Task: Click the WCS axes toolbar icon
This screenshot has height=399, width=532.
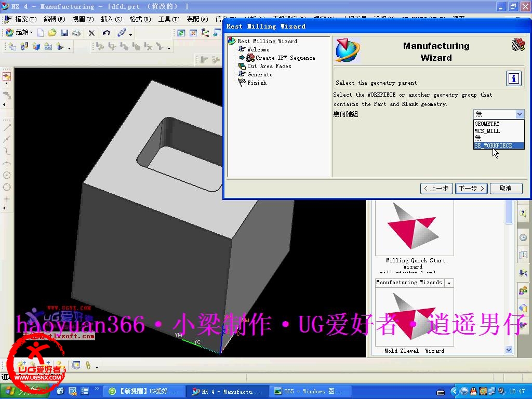Action: tap(205, 33)
